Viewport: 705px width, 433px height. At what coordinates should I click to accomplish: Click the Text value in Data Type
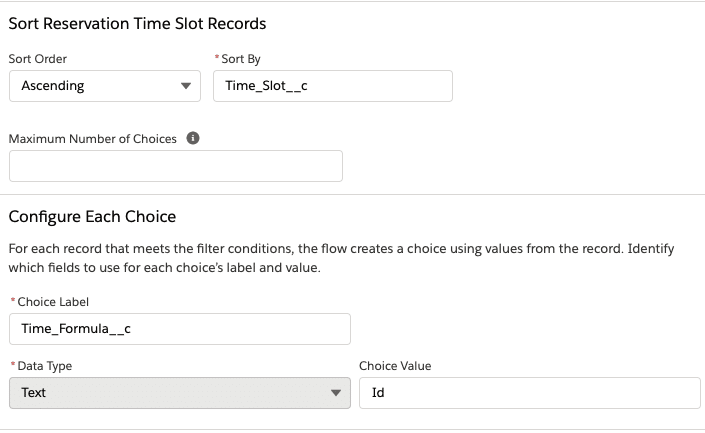[34, 393]
